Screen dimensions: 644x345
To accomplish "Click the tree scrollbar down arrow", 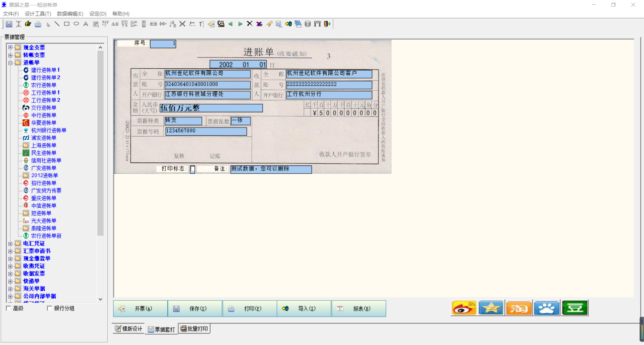I will pyautogui.click(x=100, y=299).
